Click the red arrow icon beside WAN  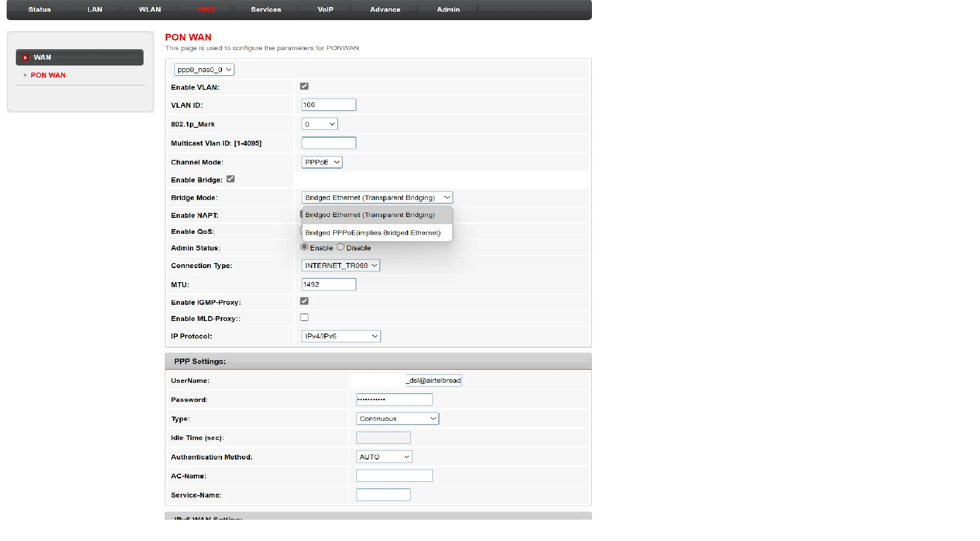tap(25, 58)
